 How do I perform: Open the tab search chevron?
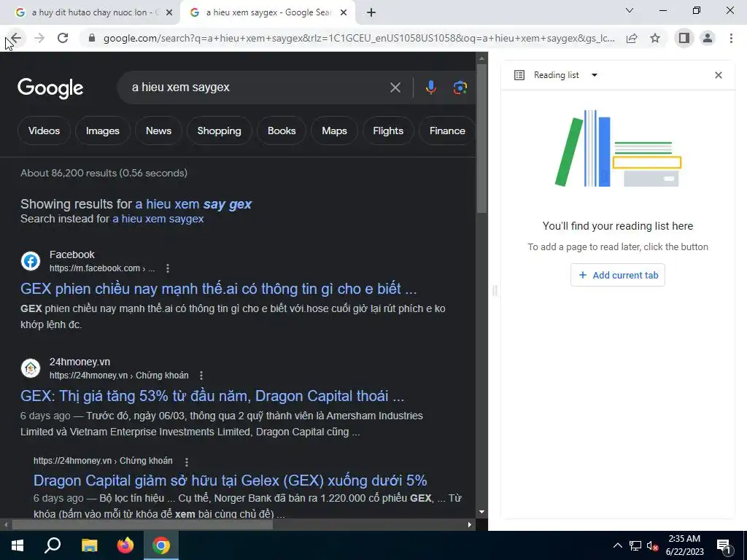pyautogui.click(x=630, y=10)
